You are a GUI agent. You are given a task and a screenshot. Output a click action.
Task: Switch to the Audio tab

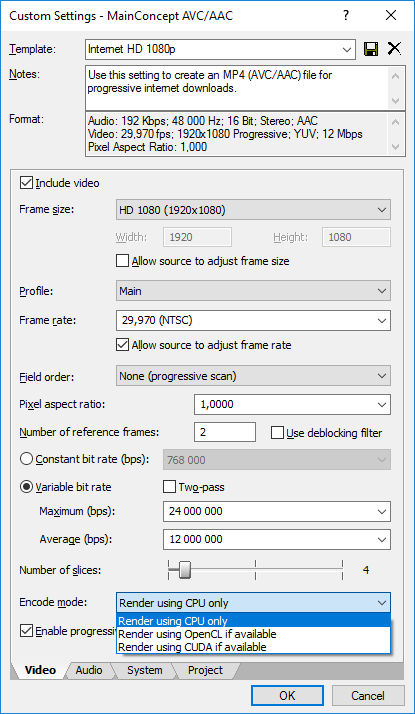(x=89, y=670)
